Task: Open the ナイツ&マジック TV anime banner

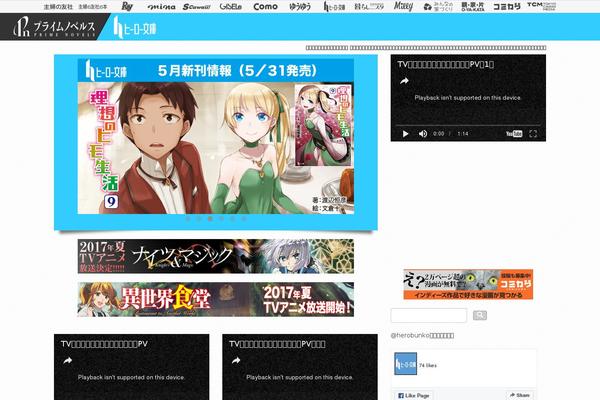Action: [215, 256]
